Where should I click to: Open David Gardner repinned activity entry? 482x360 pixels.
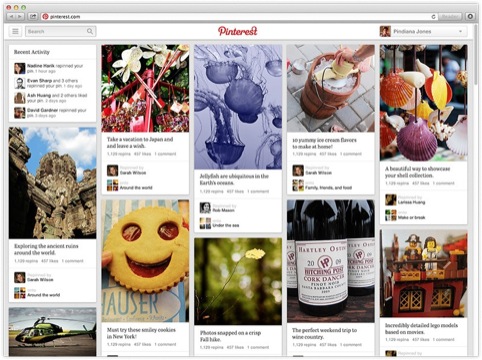pos(52,113)
